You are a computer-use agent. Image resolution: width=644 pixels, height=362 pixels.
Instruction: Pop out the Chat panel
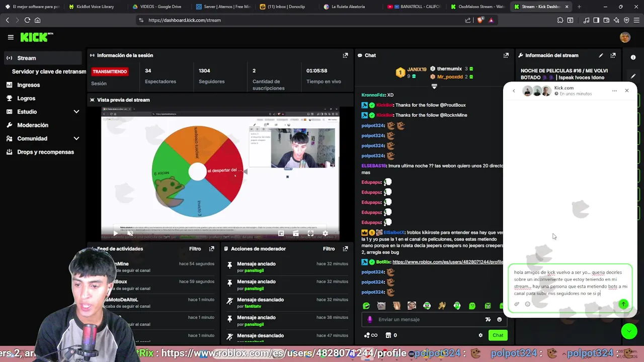506,55
